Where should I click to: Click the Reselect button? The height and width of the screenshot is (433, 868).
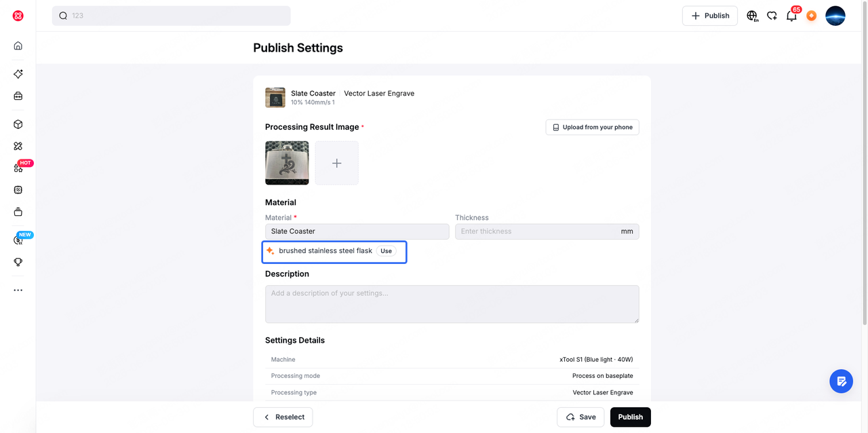pyautogui.click(x=283, y=417)
